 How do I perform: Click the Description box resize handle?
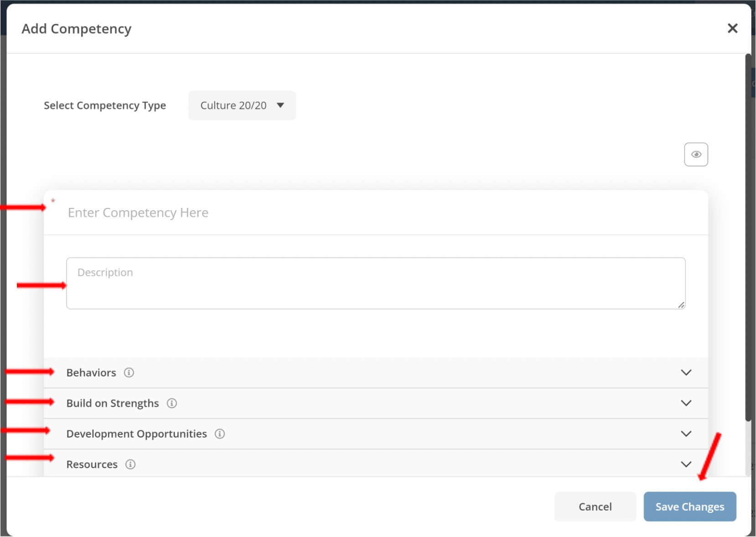point(681,305)
